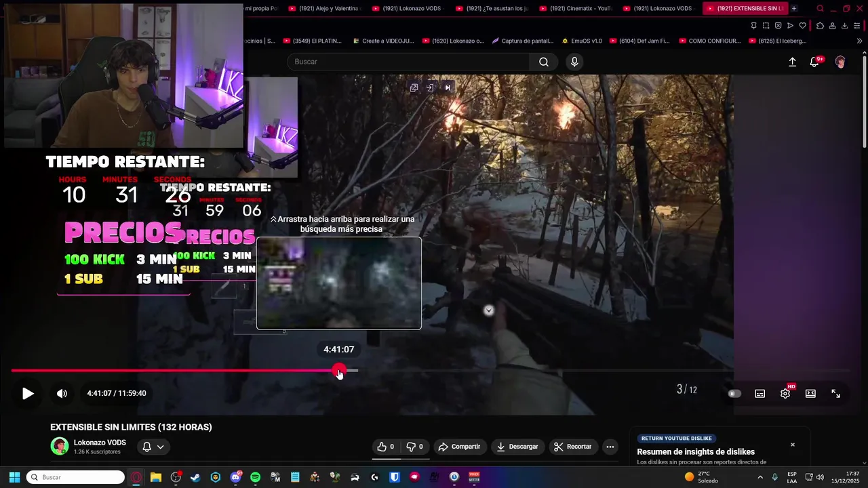Viewport: 868px width, 488px height.
Task: Open the Lokonazo VODS channel link
Action: tap(100, 443)
